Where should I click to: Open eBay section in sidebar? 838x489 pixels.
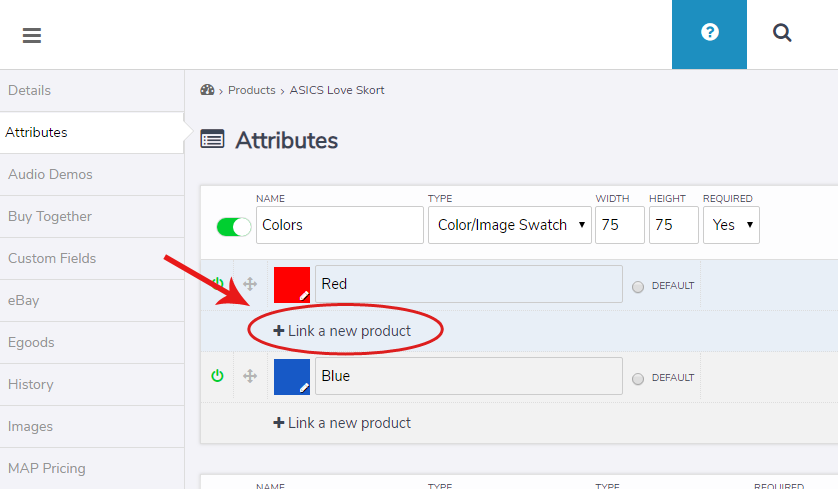[92, 300]
